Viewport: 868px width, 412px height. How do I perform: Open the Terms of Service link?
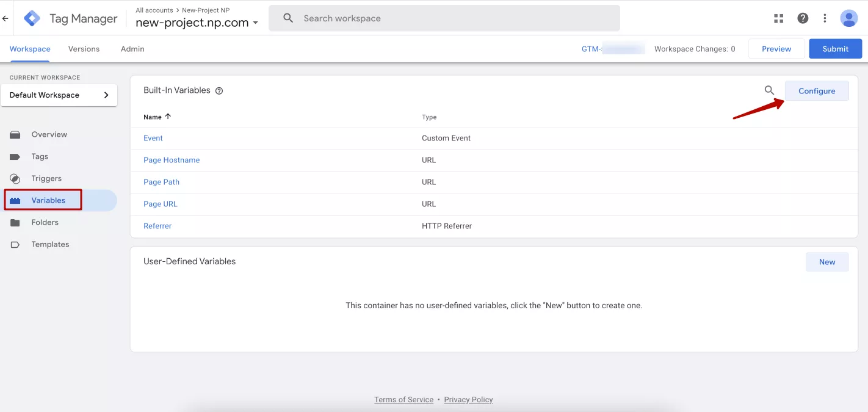click(x=403, y=400)
